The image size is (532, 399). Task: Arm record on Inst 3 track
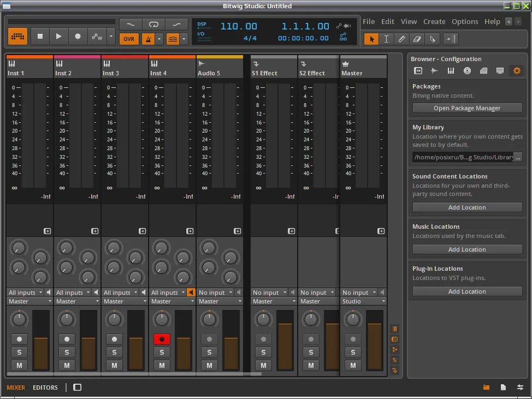114,339
